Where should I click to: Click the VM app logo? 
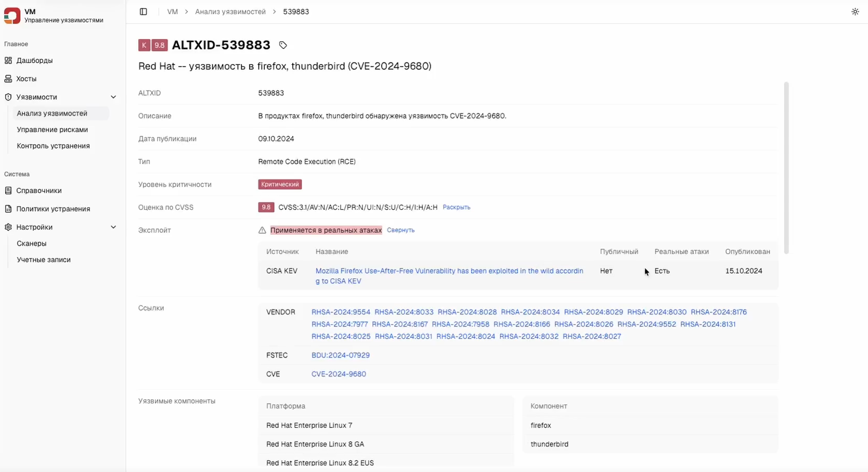[12, 16]
